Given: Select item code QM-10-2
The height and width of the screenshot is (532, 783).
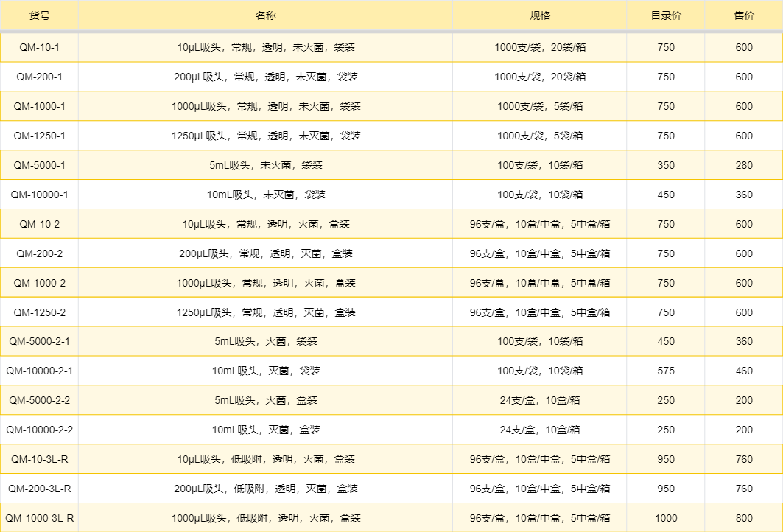Looking at the screenshot, I should pyautogui.click(x=40, y=224).
